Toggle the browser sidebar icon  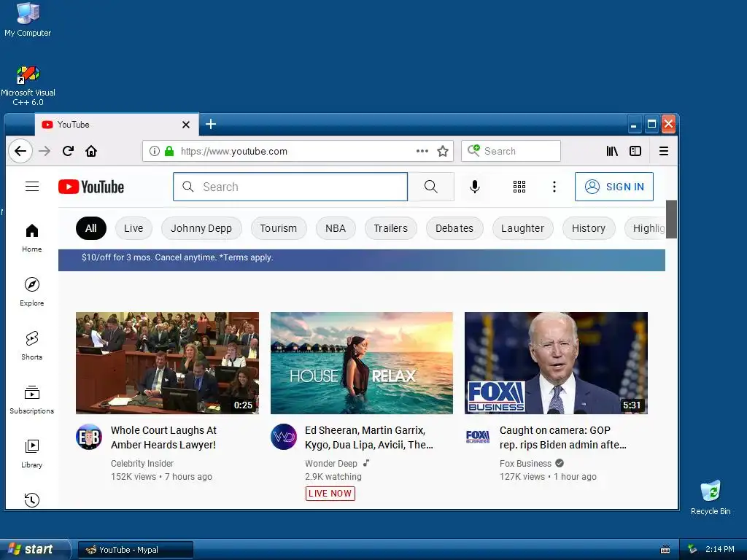coord(635,151)
